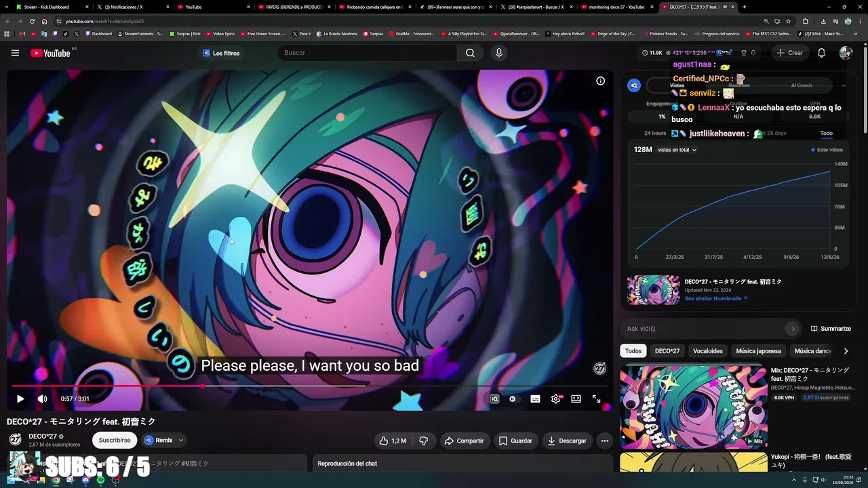
Task: Dislike the video
Action: (x=423, y=441)
